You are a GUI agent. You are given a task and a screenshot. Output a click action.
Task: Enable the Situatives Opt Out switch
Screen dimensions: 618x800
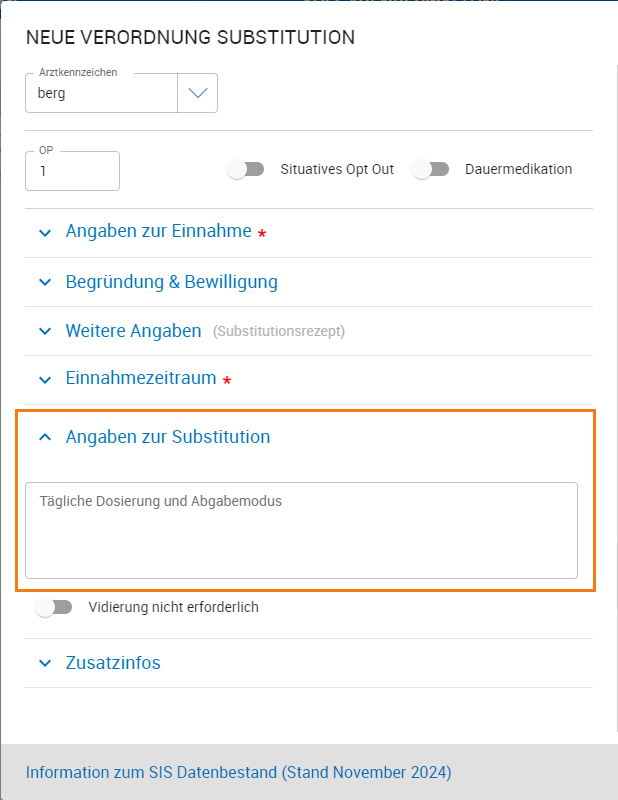246,169
